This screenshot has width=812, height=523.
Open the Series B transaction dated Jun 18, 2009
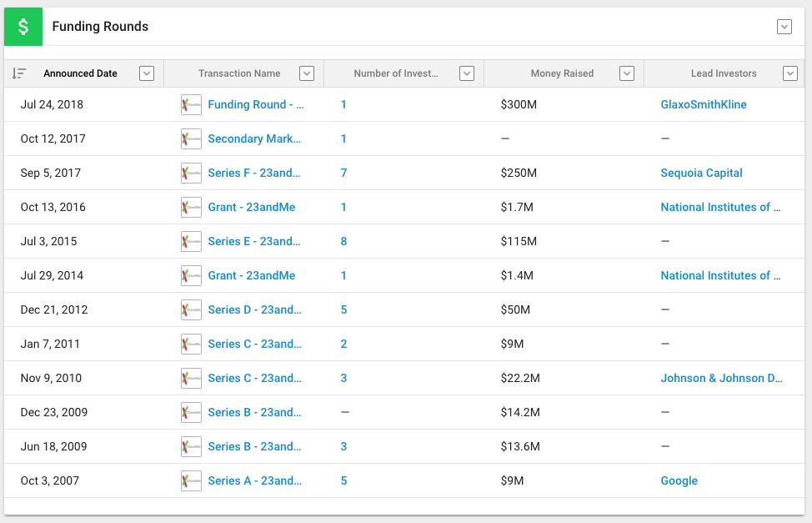(254, 447)
